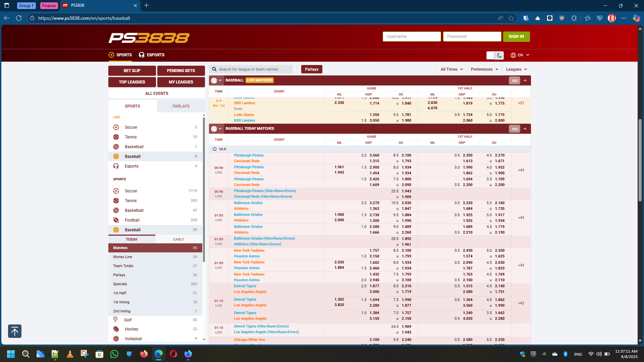Expand +42 markets for Detroit Tigers game
The image size is (644, 362).
pos(521,303)
